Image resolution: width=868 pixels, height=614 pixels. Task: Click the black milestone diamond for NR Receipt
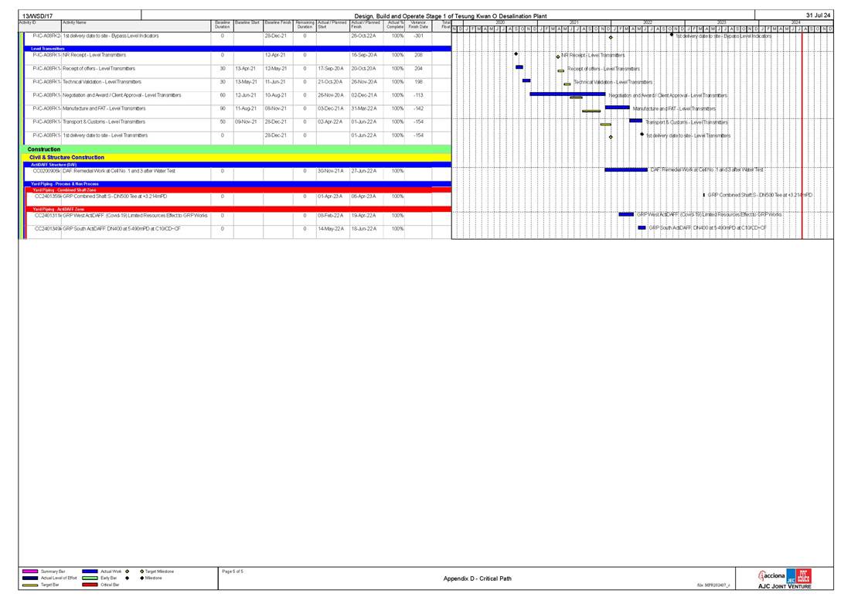click(516, 54)
